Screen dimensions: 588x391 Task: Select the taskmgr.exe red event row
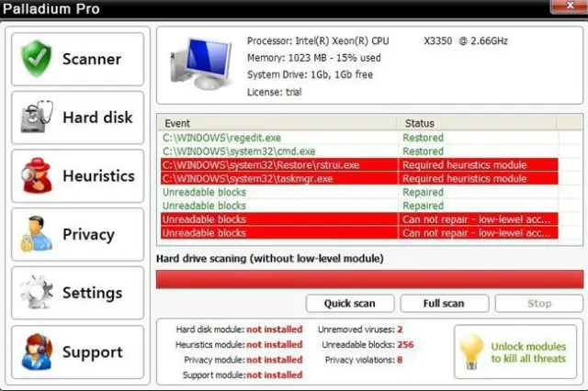(x=359, y=179)
